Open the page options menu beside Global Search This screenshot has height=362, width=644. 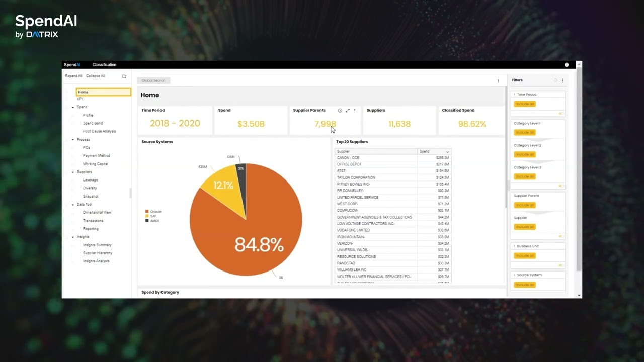(499, 81)
